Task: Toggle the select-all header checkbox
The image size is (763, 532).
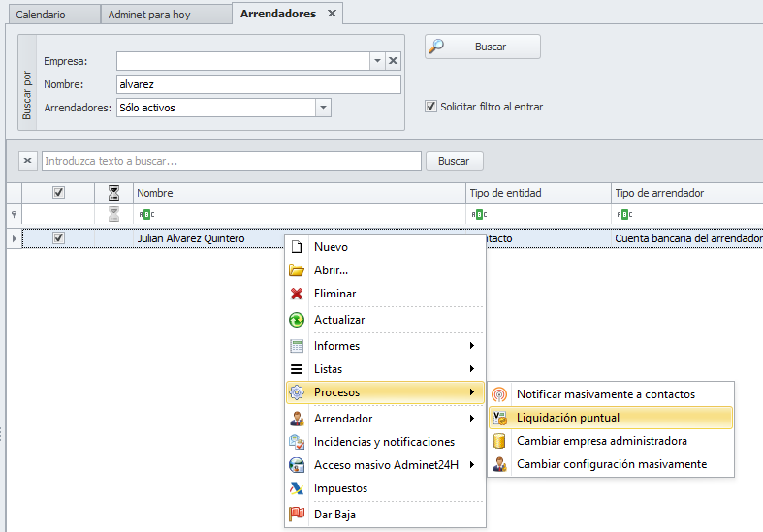Action: click(x=58, y=193)
